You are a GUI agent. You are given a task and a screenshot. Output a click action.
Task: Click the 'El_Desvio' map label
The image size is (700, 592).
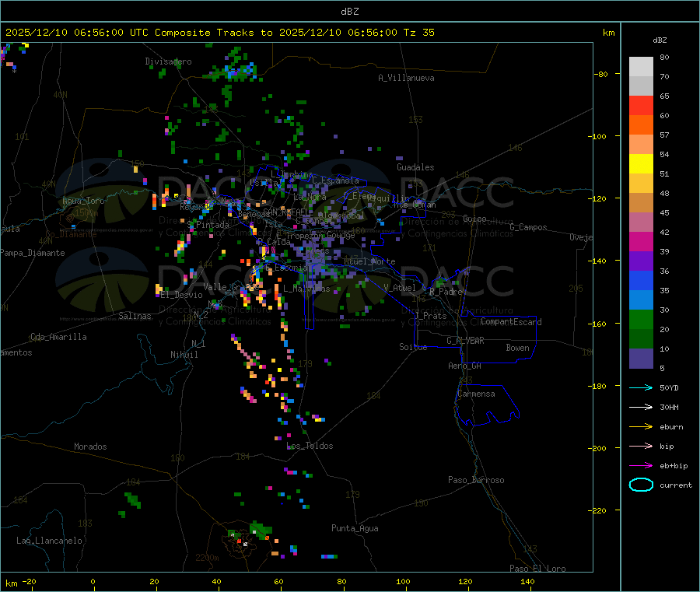click(181, 295)
